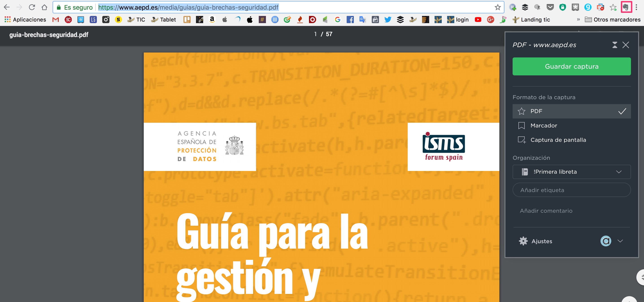Click the Evernote account avatar
The height and width of the screenshot is (302, 644).
[x=605, y=241]
